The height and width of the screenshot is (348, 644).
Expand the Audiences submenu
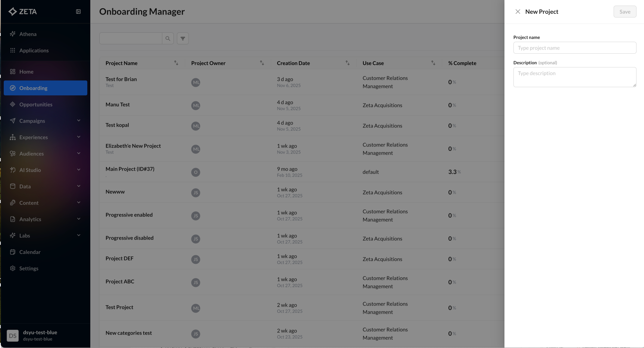click(x=79, y=154)
